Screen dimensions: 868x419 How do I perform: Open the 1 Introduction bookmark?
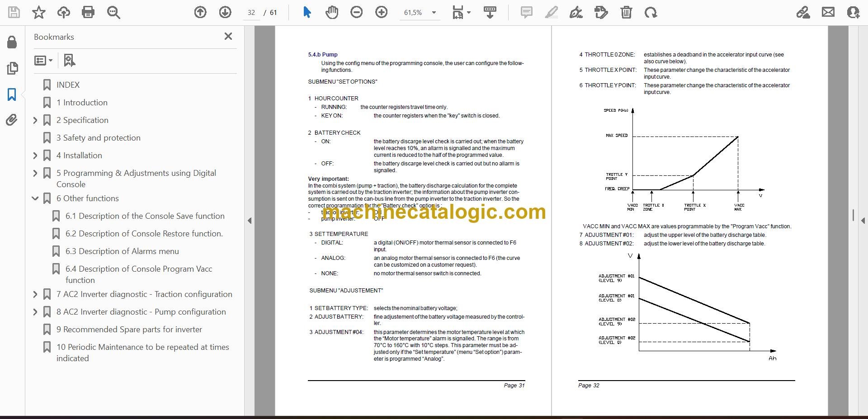coord(82,103)
